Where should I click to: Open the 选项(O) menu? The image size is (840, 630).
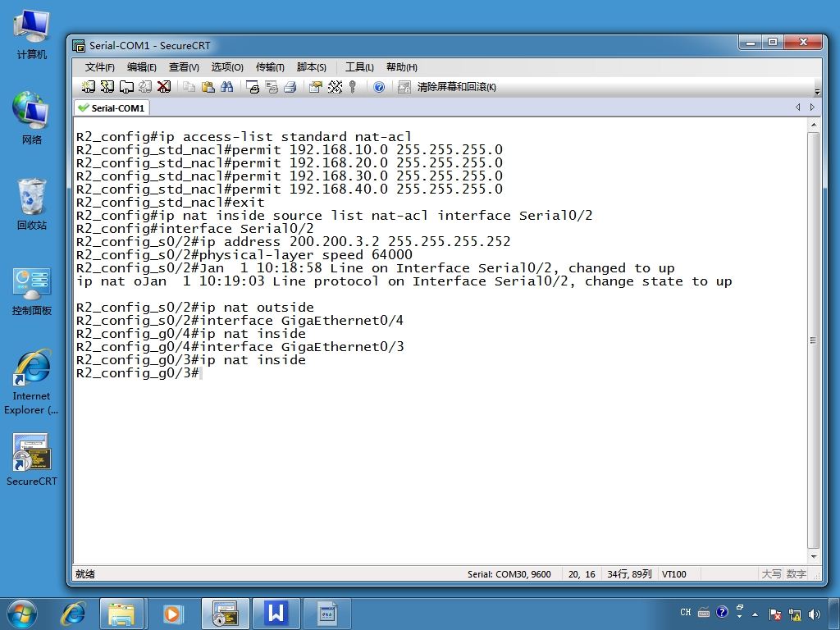pyautogui.click(x=227, y=67)
